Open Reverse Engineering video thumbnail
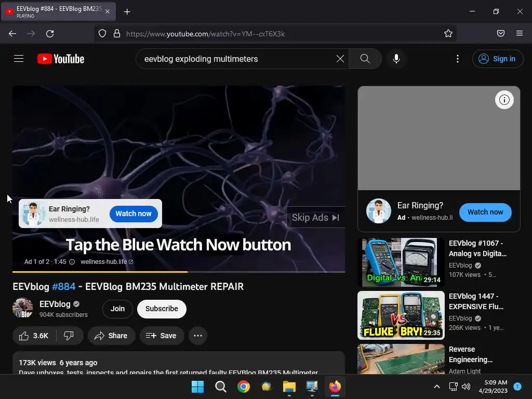The height and width of the screenshot is (399, 532). pyautogui.click(x=401, y=359)
